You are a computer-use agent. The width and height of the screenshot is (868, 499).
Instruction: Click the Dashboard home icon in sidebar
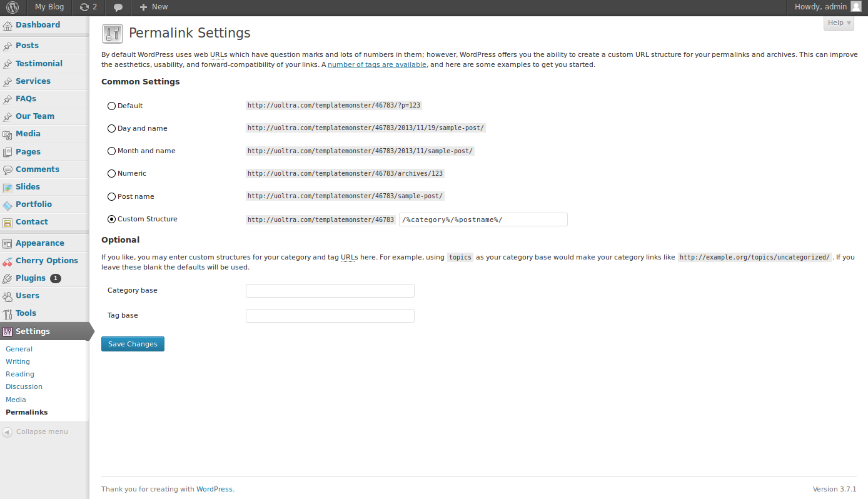click(8, 26)
